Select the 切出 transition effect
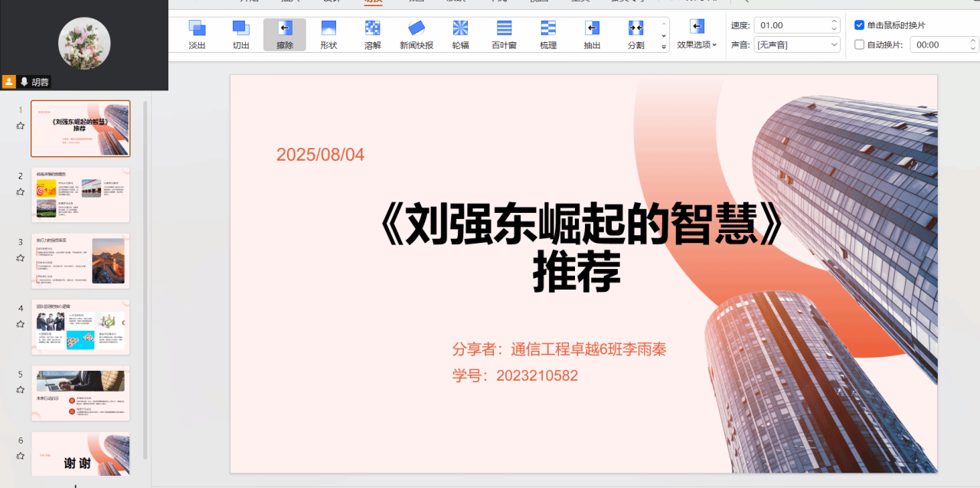 (241, 34)
